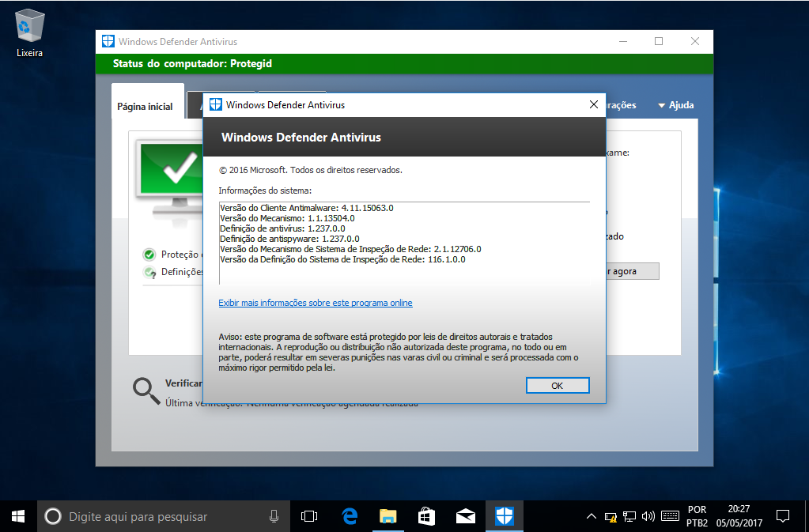Click the Windows Defender warning tray icon
The height and width of the screenshot is (532, 809).
(x=611, y=516)
